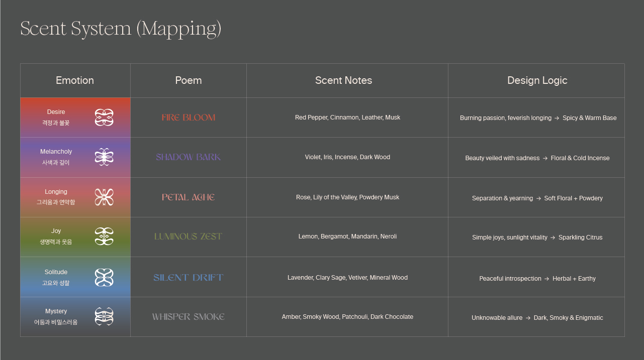Click the PETAL ACHE poem title
Image resolution: width=644 pixels, height=360 pixels.
point(189,197)
